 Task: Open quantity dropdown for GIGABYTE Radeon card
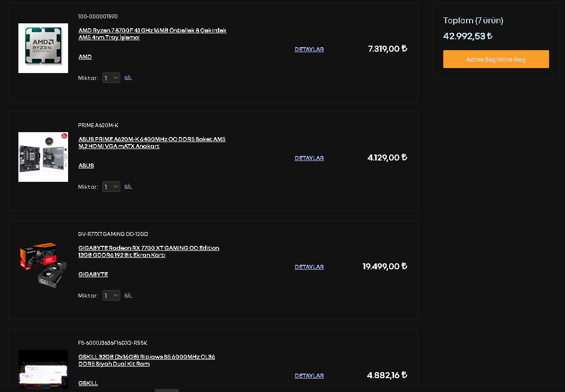111,296
